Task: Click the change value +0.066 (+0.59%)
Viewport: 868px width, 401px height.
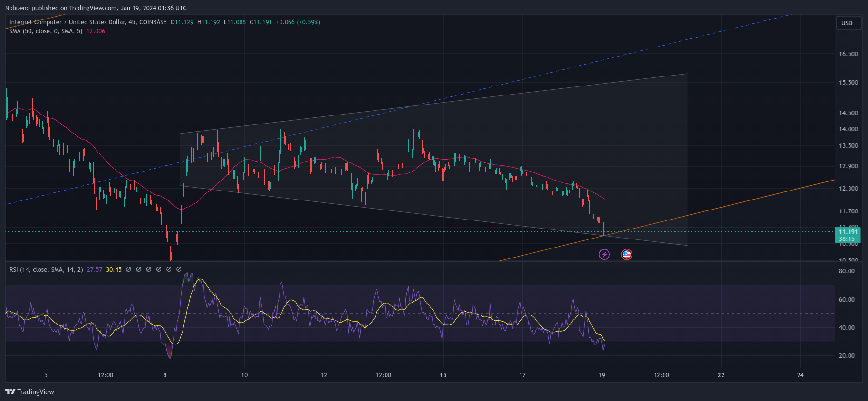Action: [298, 22]
